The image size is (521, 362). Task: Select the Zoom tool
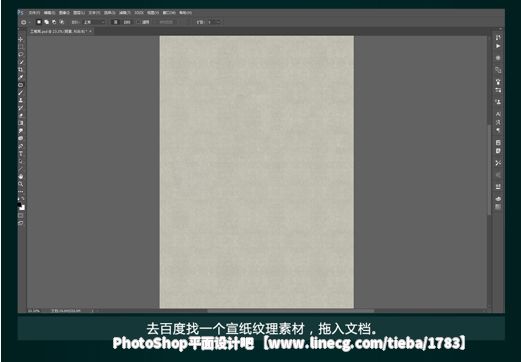pyautogui.click(x=21, y=184)
